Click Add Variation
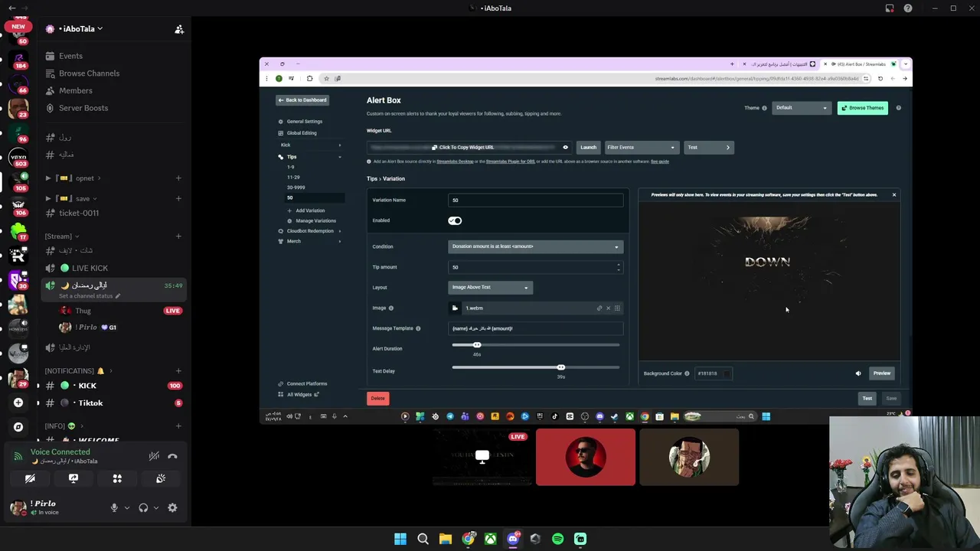 (309, 210)
